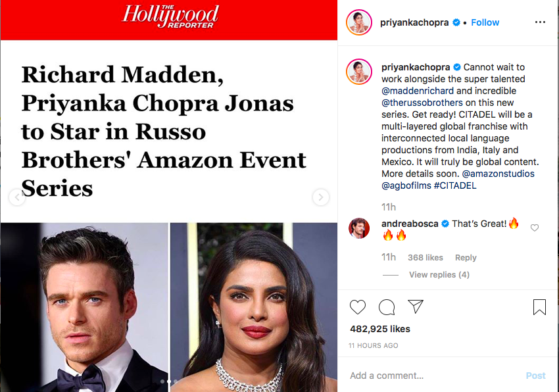Open the #CITADEL hashtag

pos(455,185)
